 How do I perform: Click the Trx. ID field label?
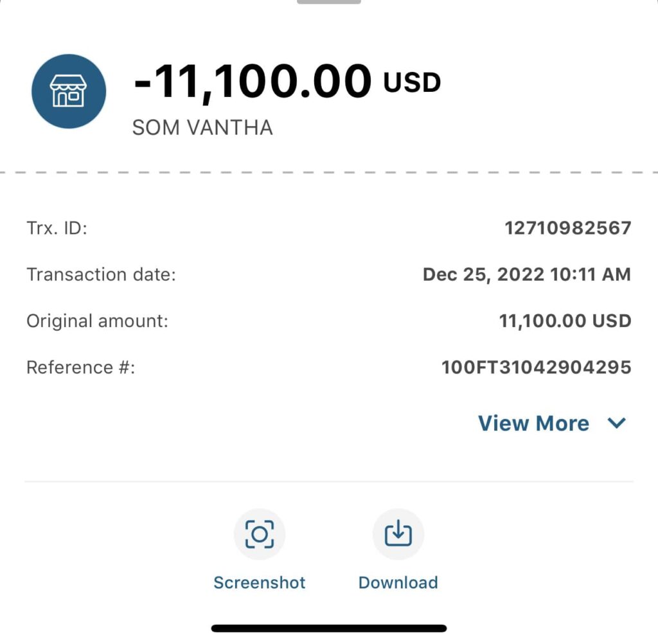point(57,228)
